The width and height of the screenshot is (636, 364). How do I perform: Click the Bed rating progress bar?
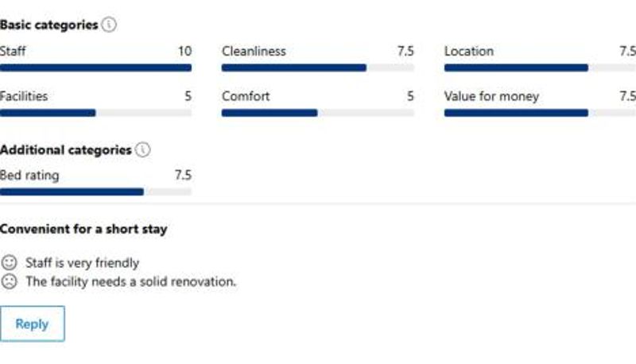tap(95, 192)
